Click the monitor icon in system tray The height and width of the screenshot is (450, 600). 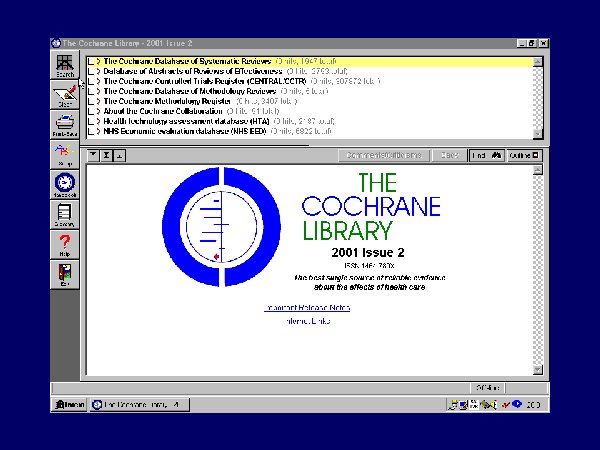coord(464,404)
